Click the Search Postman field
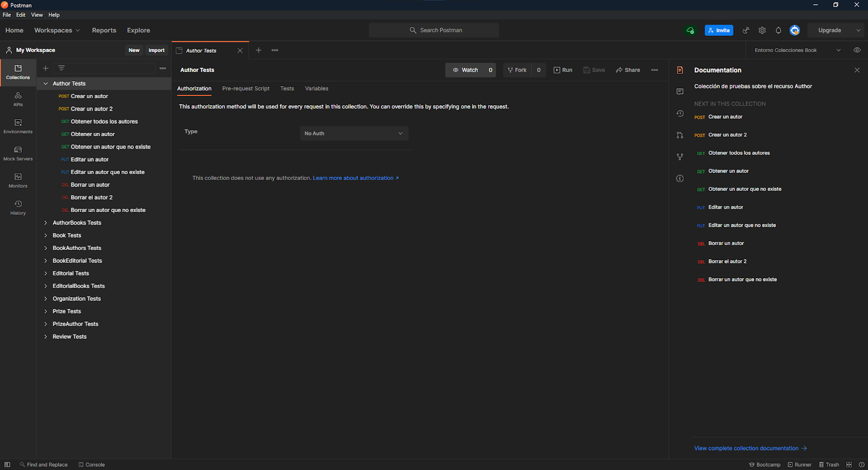The height and width of the screenshot is (470, 868). click(434, 30)
